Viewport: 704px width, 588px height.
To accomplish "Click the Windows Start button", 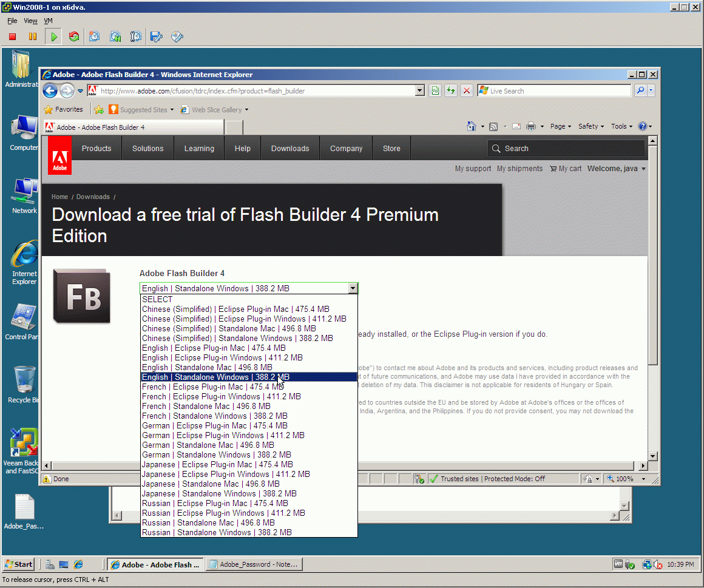I will pos(19,564).
